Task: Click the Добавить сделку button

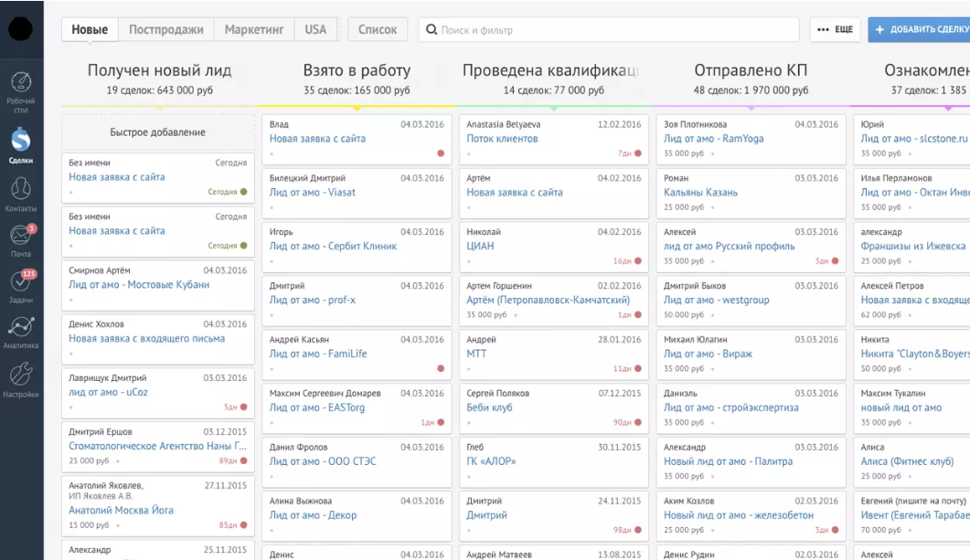Action: (920, 29)
